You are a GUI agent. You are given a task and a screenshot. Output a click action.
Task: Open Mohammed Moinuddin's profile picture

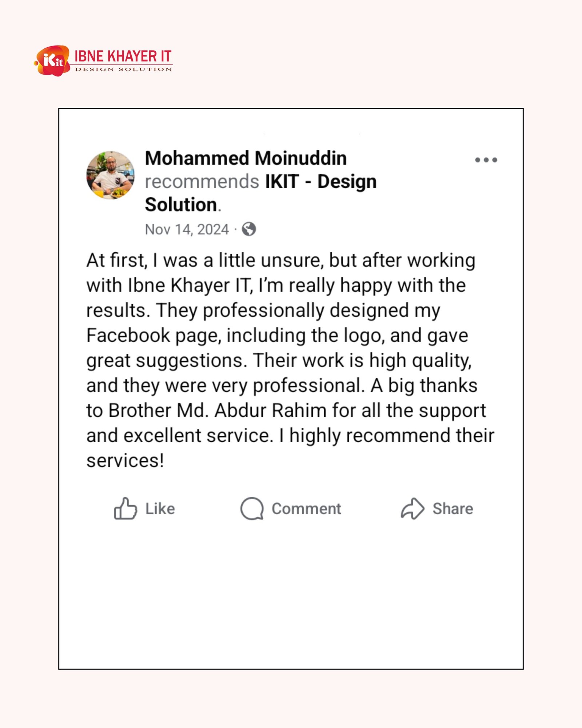(x=110, y=175)
